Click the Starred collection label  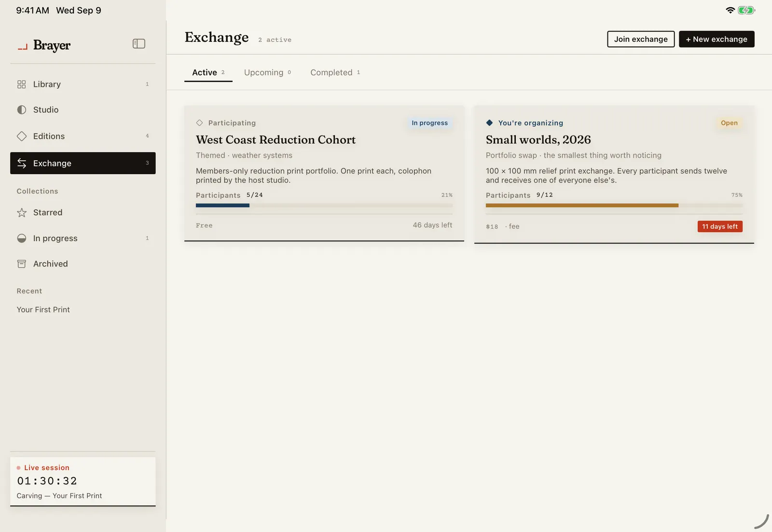click(48, 213)
